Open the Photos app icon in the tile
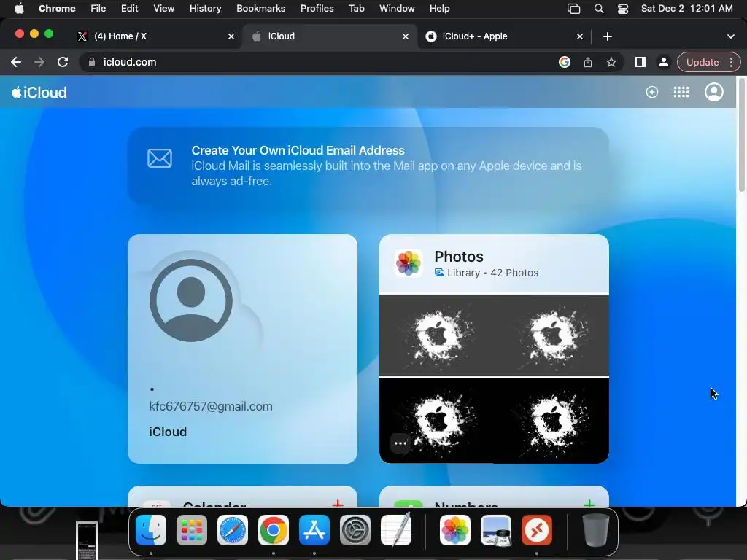 (x=409, y=263)
